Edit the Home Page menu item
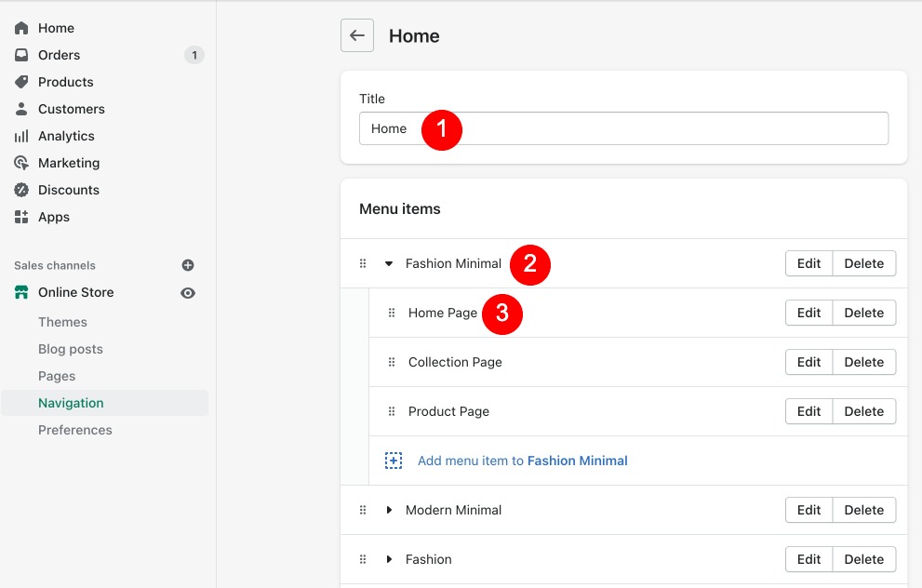922x588 pixels. (808, 313)
